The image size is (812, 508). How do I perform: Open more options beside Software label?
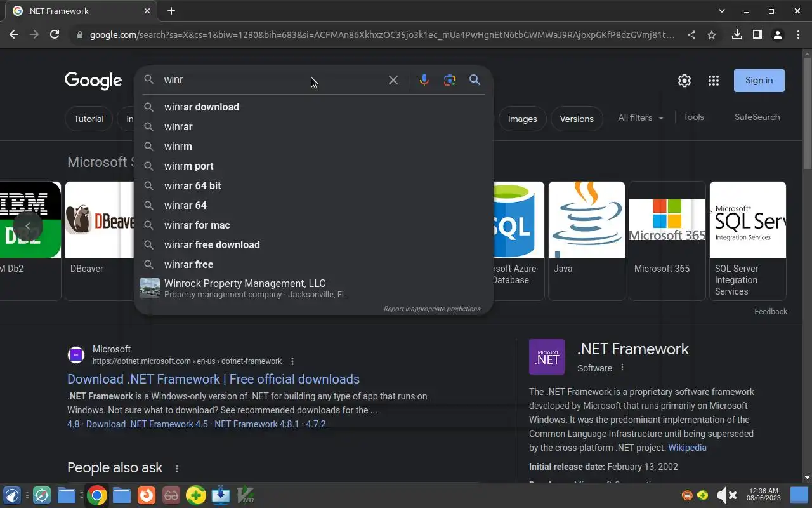(x=622, y=368)
